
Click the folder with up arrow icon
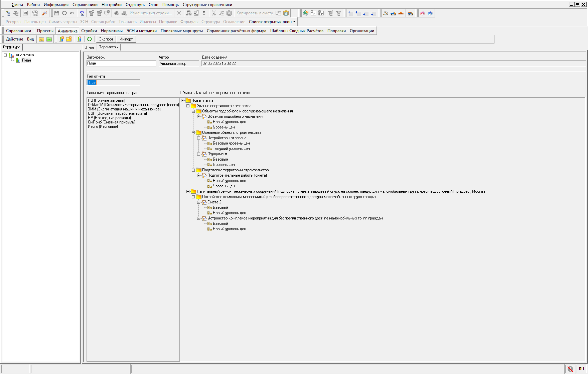click(41, 39)
